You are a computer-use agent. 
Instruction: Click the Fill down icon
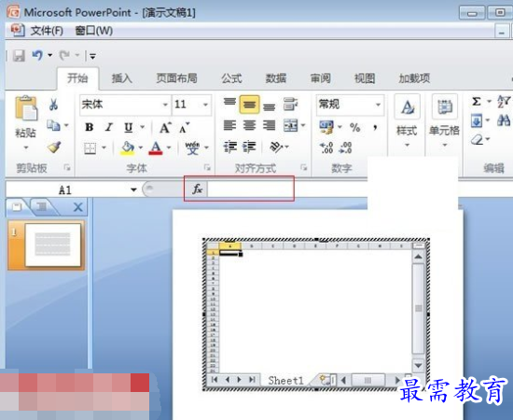(477, 120)
